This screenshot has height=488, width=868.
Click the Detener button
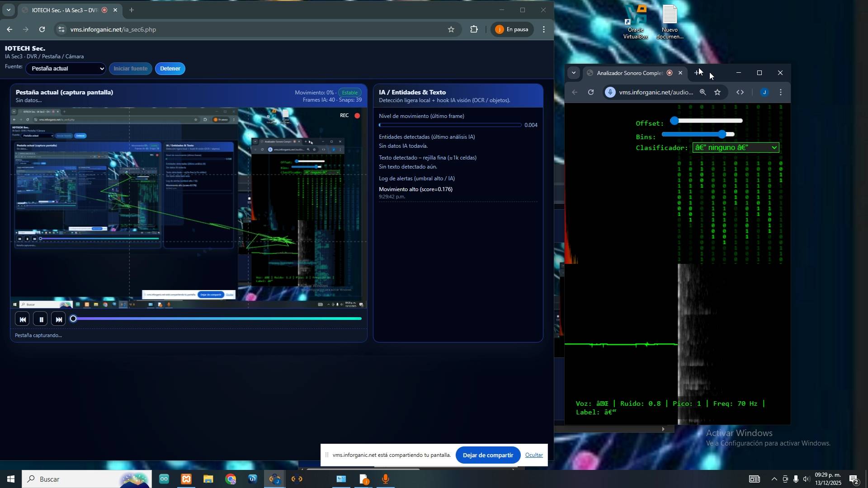[x=170, y=69]
